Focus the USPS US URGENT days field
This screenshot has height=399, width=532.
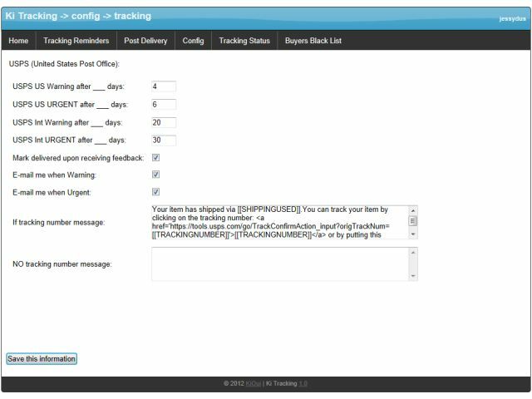163,105
